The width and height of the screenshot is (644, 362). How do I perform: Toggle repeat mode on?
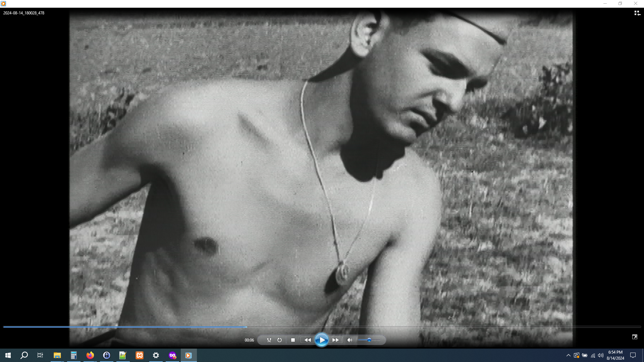[279, 340]
